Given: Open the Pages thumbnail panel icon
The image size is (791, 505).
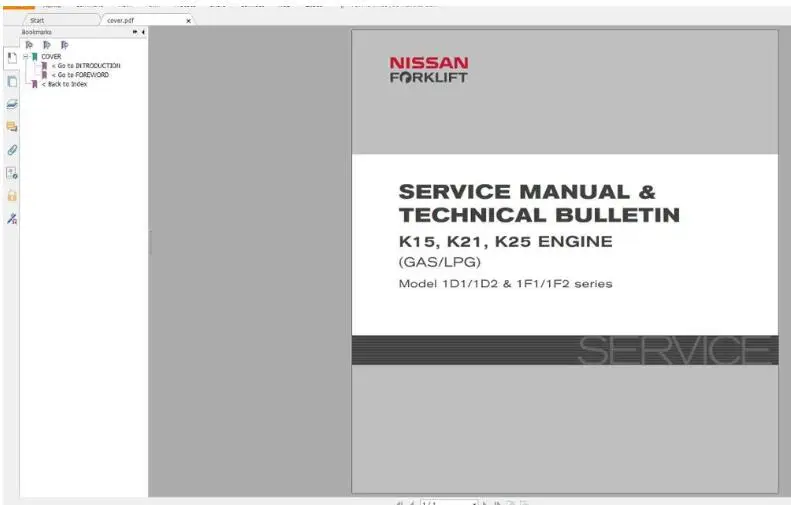Looking at the screenshot, I should click(12, 82).
